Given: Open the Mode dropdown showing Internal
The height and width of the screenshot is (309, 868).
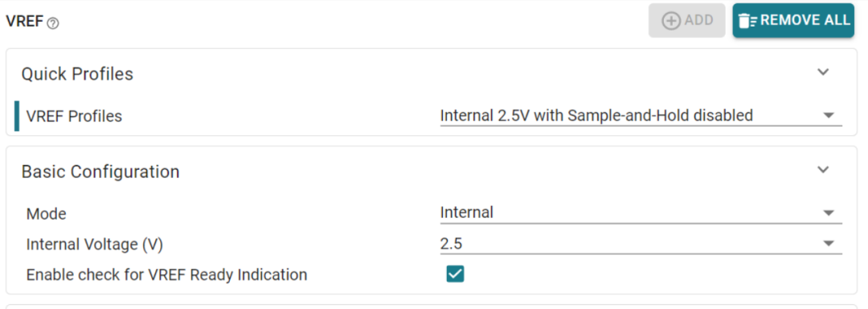Looking at the screenshot, I should (x=641, y=212).
